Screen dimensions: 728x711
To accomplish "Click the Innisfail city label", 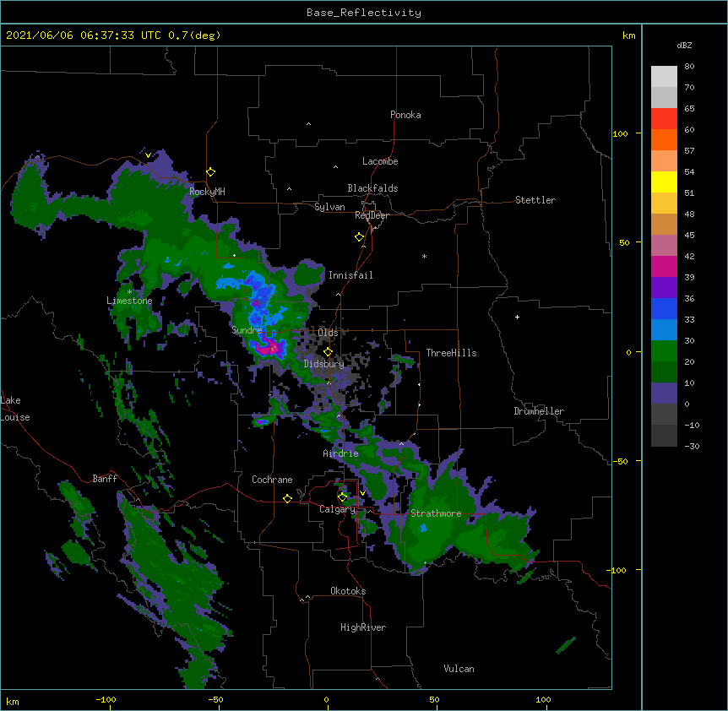I will [x=350, y=275].
